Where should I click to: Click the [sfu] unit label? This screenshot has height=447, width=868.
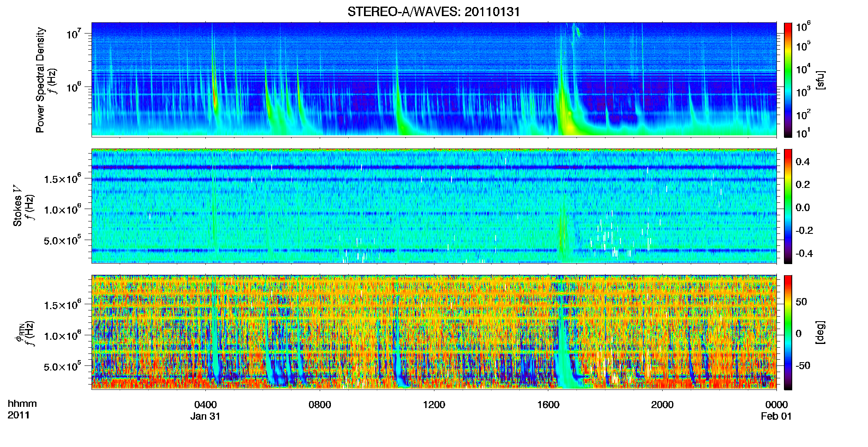[x=820, y=80]
